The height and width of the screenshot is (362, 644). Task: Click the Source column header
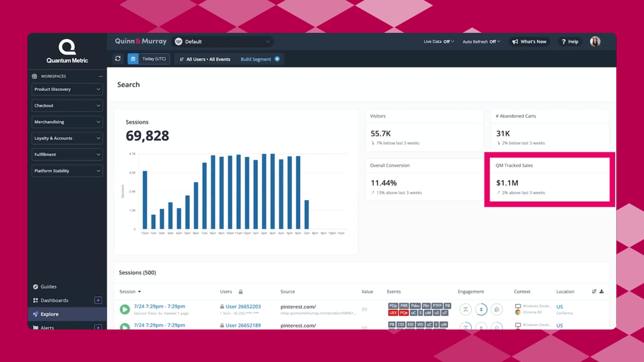(x=288, y=292)
